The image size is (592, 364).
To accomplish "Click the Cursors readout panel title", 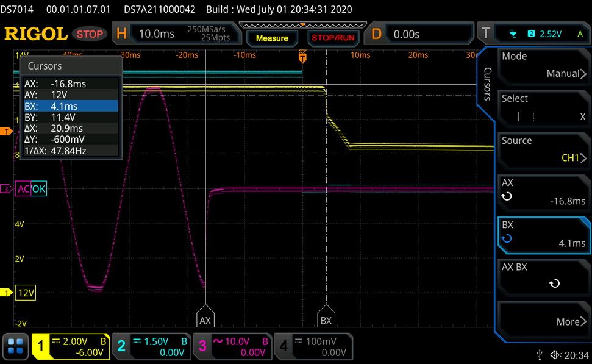I will pyautogui.click(x=45, y=66).
